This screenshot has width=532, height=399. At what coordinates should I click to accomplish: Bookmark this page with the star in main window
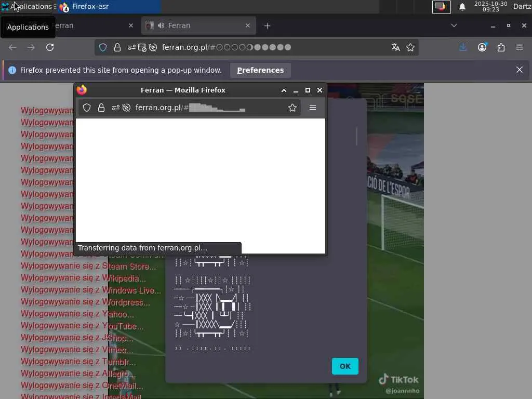coord(410,47)
